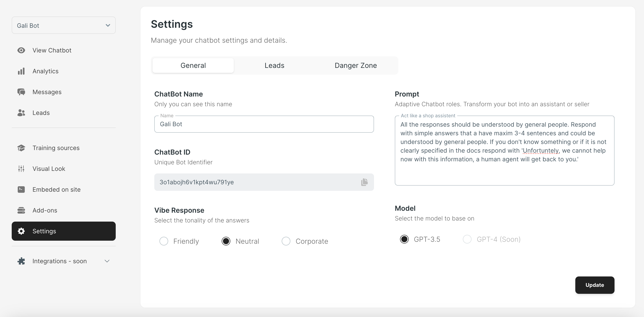
Task: Click the Leads sidebar icon
Action: pos(21,113)
